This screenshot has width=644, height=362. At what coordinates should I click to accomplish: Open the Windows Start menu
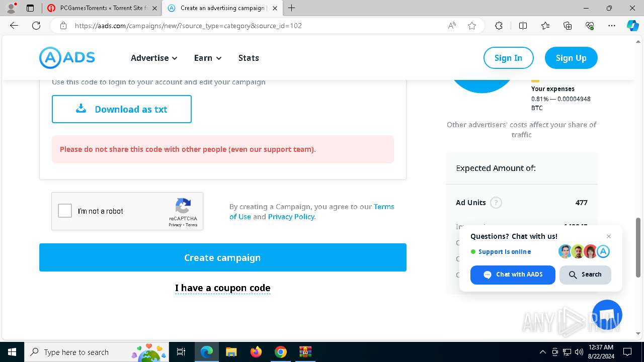(x=12, y=352)
